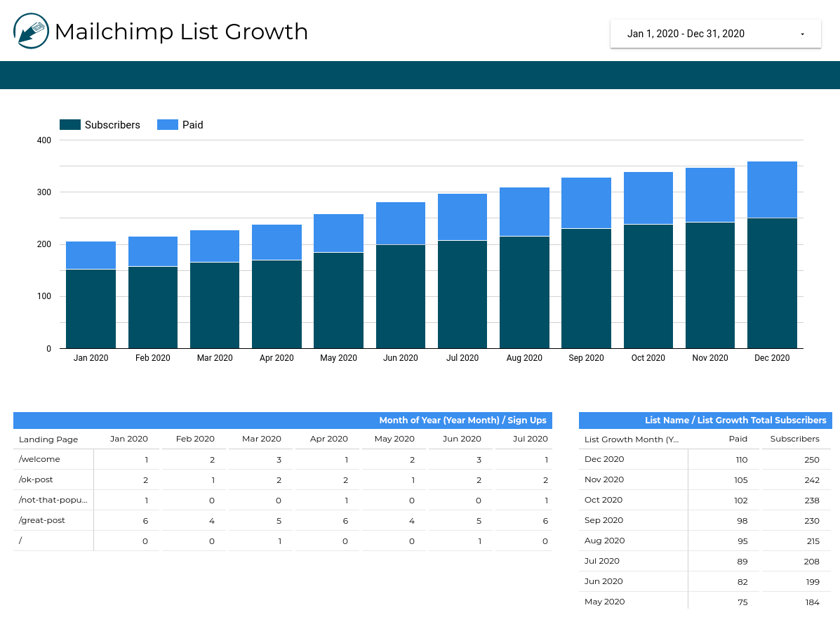The height and width of the screenshot is (629, 840).
Task: Click the Jan 2020 stacked bar
Action: pos(91,295)
